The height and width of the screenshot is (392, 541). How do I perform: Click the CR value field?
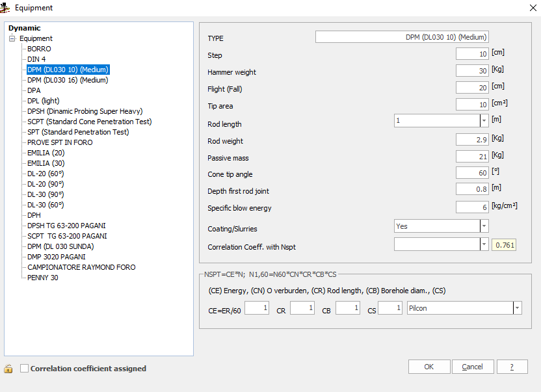point(302,307)
